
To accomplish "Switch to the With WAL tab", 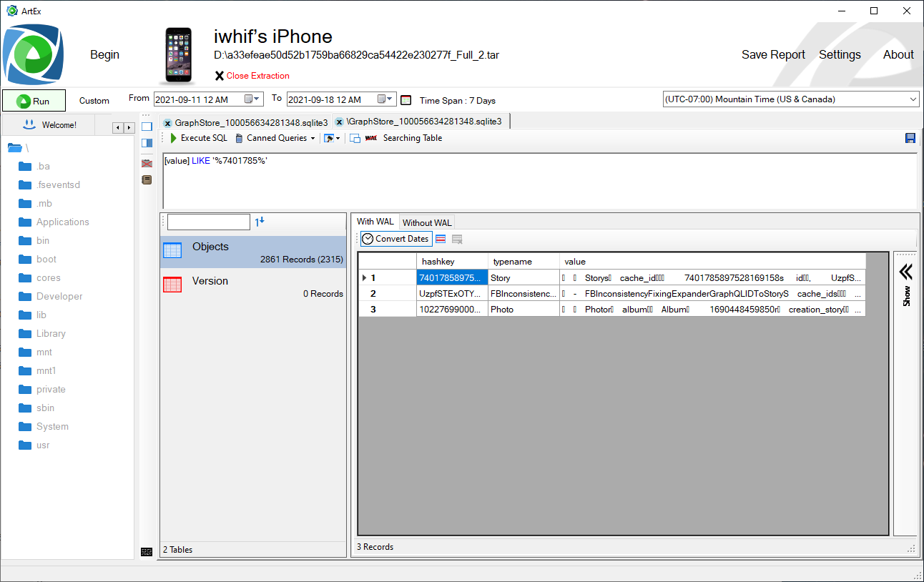I will pyautogui.click(x=375, y=222).
